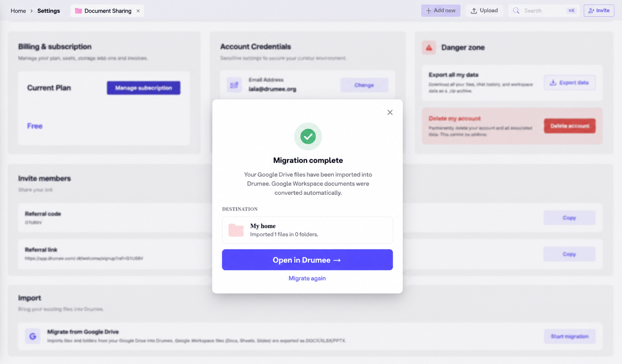Close the Migration complete dialog
This screenshot has width=622, height=364.
[390, 112]
